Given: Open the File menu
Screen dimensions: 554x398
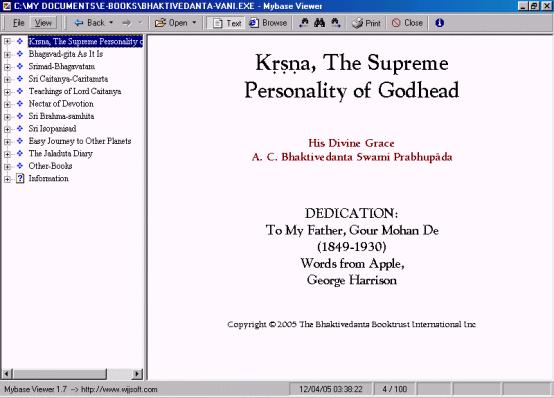Looking at the screenshot, I should (x=18, y=23).
